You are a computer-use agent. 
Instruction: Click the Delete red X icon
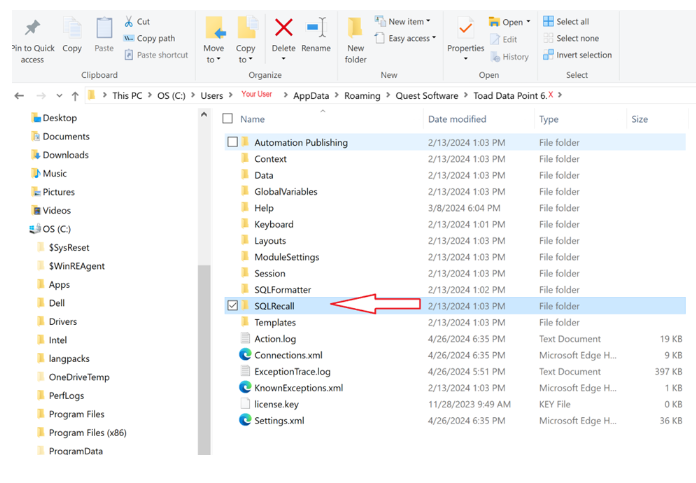284,28
